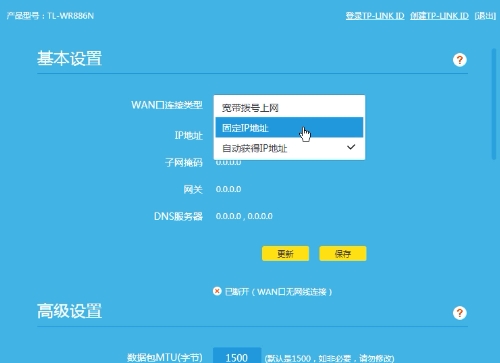The height and width of the screenshot is (363, 500).
Task: Click the 数据包MTU(字节) label
Action: pos(165,357)
